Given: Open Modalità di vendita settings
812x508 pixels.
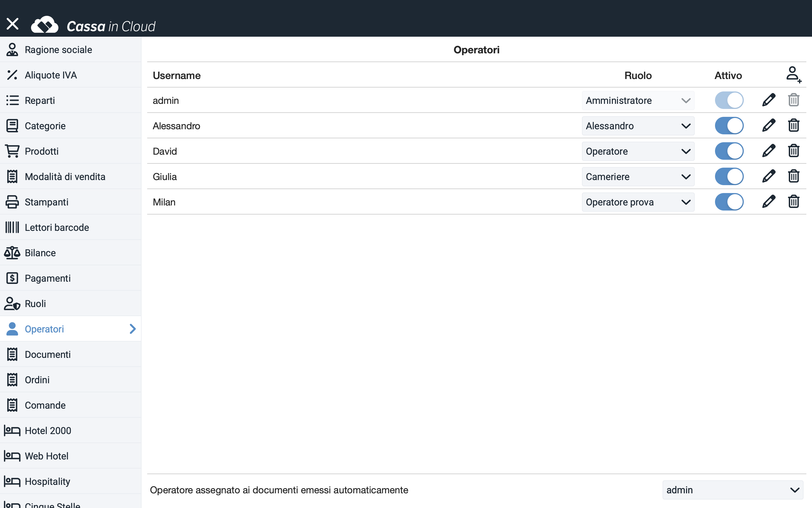Looking at the screenshot, I should pyautogui.click(x=70, y=176).
